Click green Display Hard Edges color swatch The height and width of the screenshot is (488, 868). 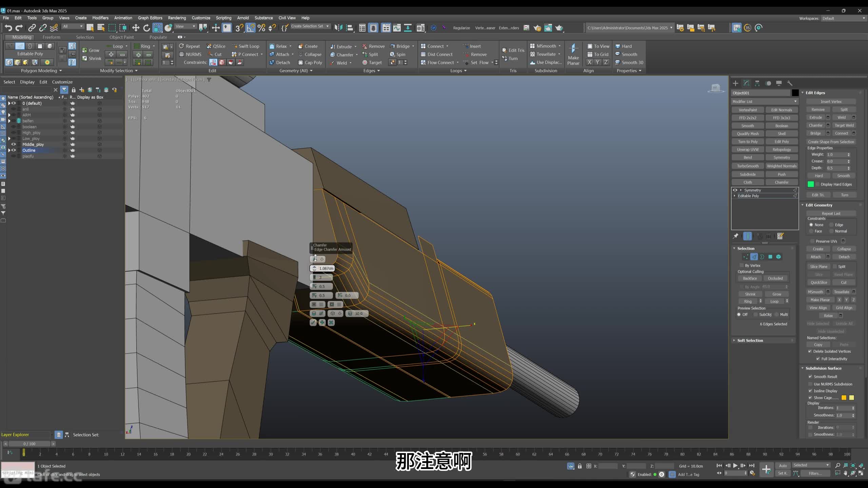[x=811, y=184]
